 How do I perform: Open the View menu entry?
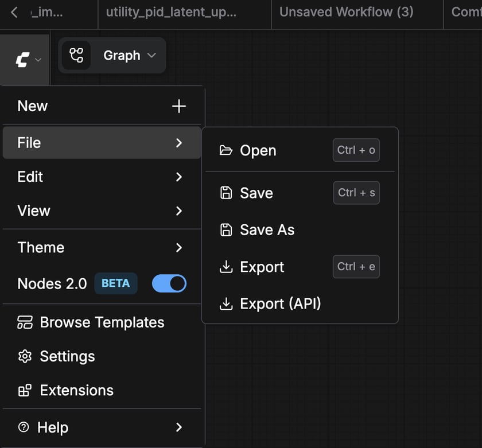102,211
